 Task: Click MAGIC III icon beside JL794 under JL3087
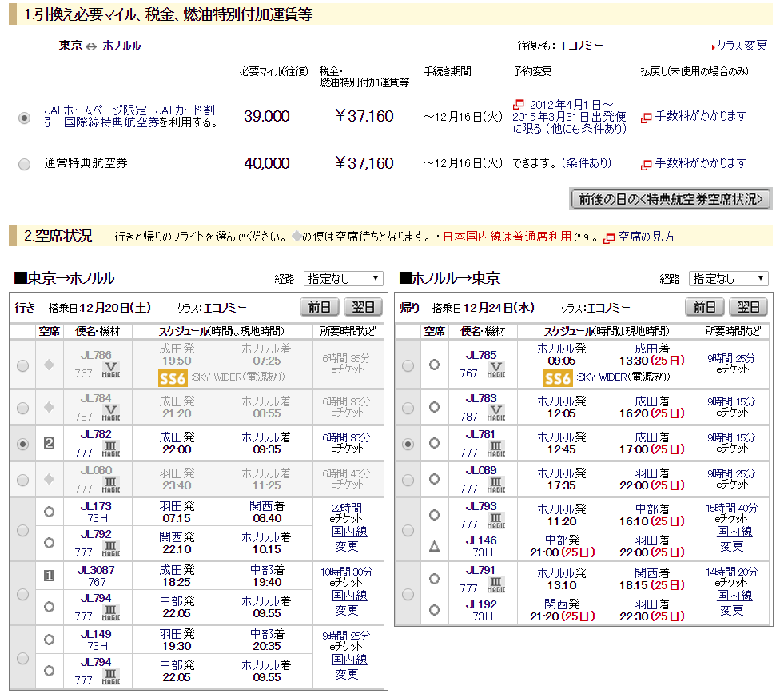(x=111, y=613)
